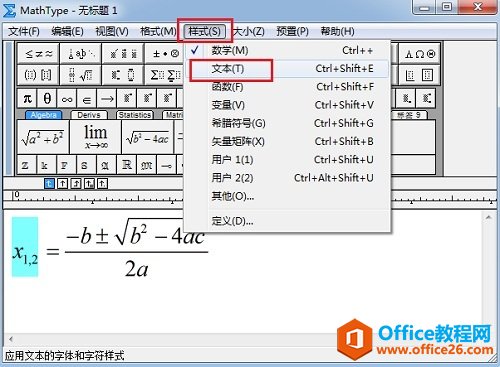Open the 其他(O)... style dialog
Image resolution: width=500 pixels, height=367 pixels.
[287, 196]
